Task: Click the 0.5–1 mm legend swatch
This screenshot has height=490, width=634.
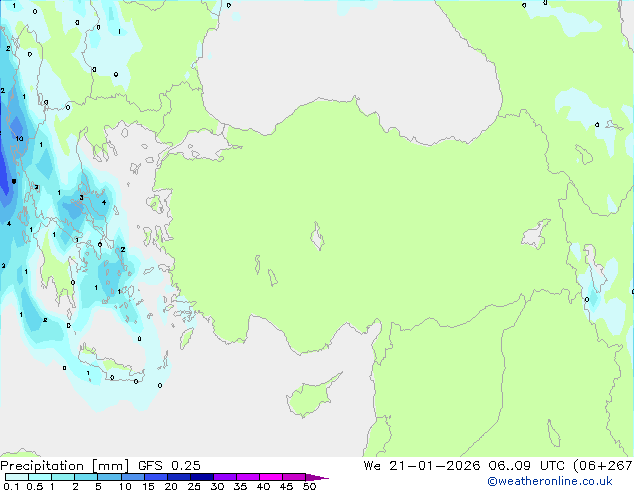Action: point(40,477)
